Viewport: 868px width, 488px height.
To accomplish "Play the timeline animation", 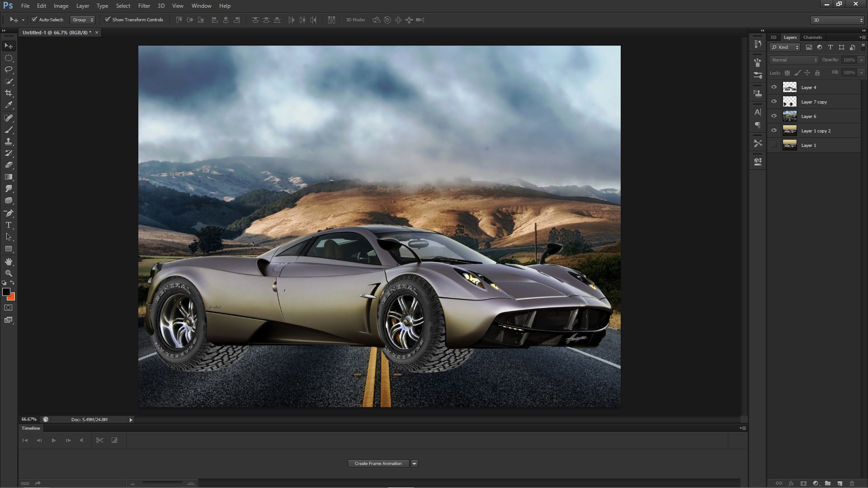I will tap(54, 440).
